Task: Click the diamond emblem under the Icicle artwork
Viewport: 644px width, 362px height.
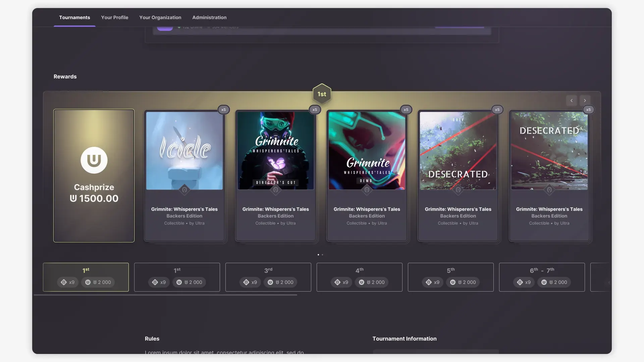Action: coord(184,190)
